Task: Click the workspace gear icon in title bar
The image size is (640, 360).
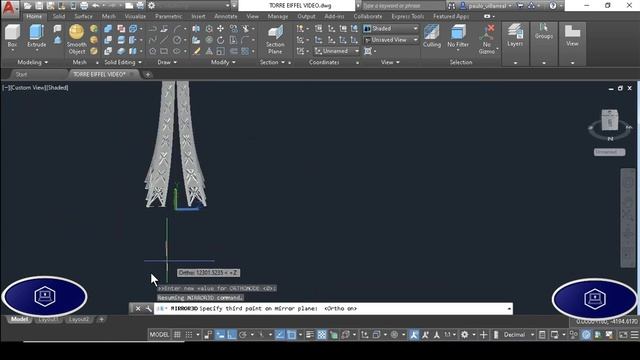Action: pos(151,6)
